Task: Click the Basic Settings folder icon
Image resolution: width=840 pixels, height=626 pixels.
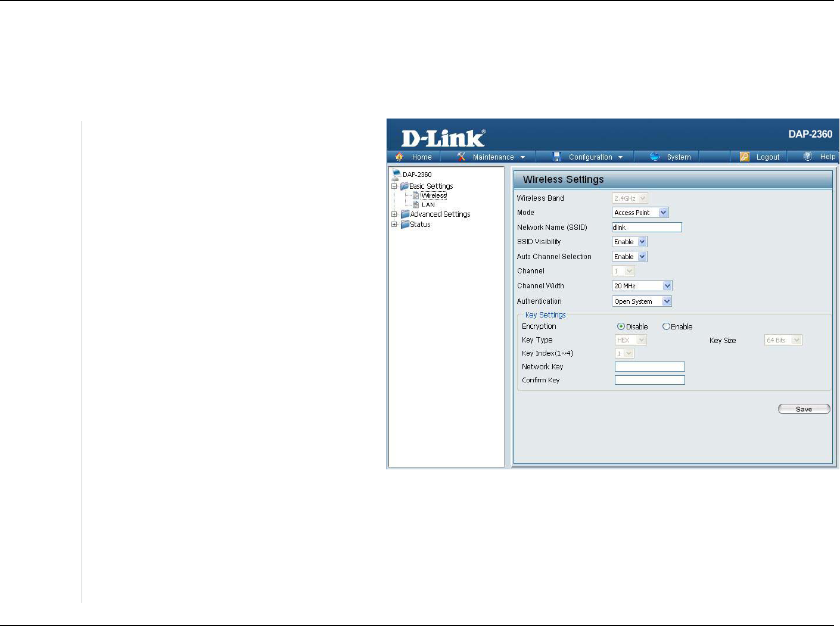Action: tap(405, 186)
